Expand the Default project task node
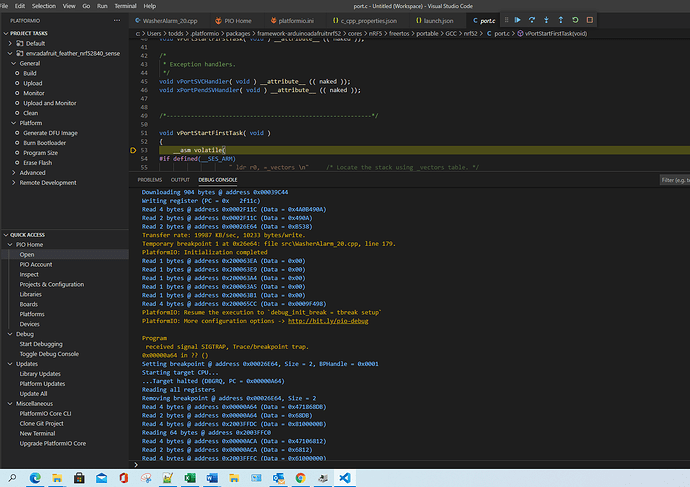 (x=10, y=44)
